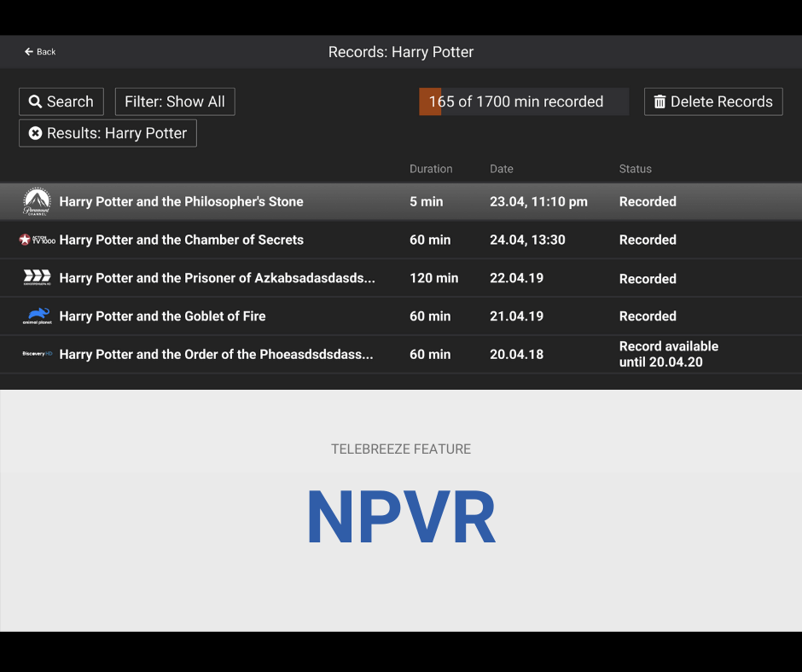Click the back arrow icon

click(x=27, y=51)
